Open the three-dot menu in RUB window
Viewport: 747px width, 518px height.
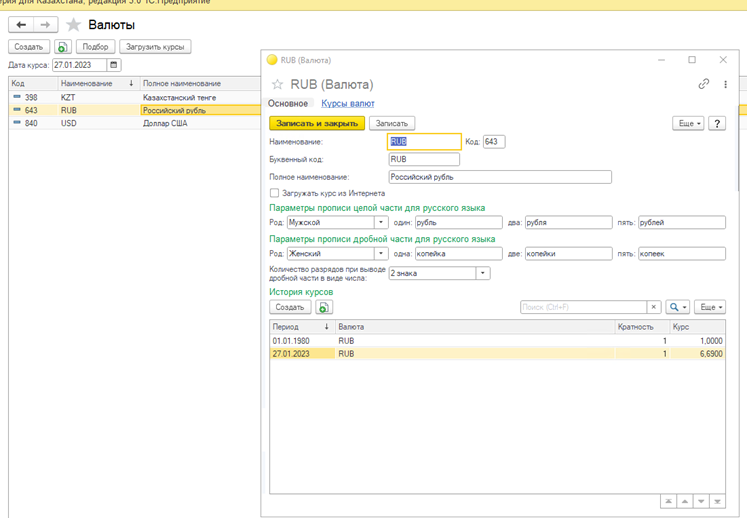pyautogui.click(x=726, y=85)
